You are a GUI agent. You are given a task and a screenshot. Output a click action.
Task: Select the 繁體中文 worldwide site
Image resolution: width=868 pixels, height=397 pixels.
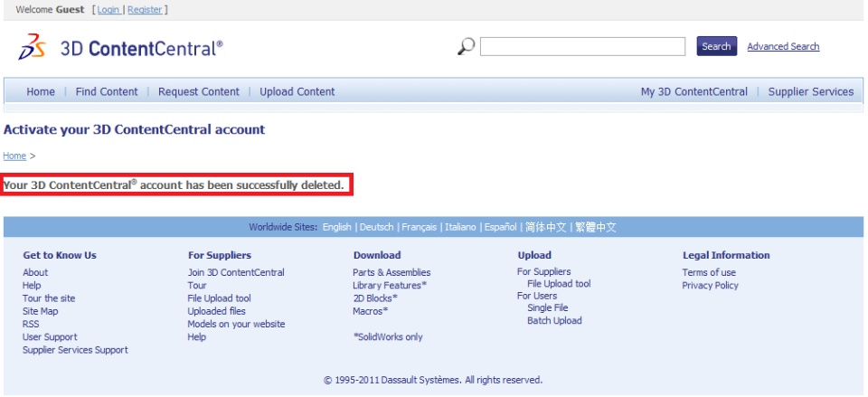pyautogui.click(x=596, y=227)
